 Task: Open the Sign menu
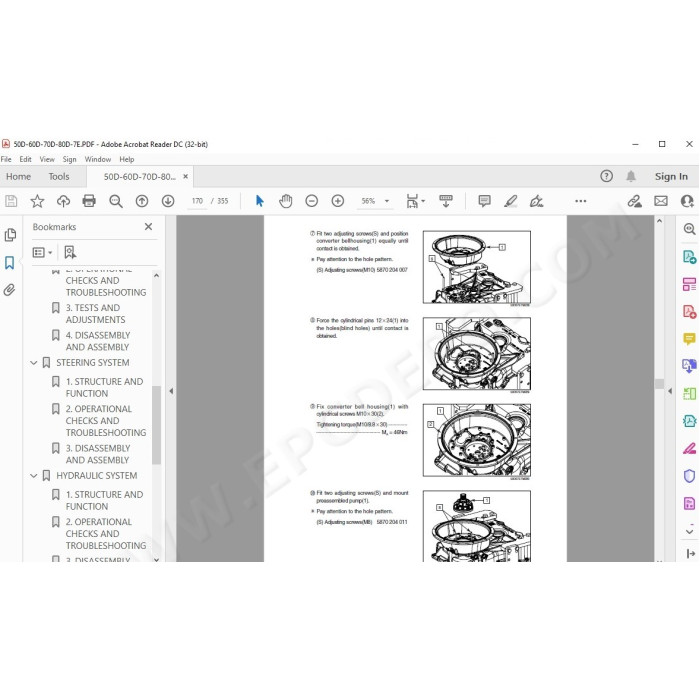(69, 159)
